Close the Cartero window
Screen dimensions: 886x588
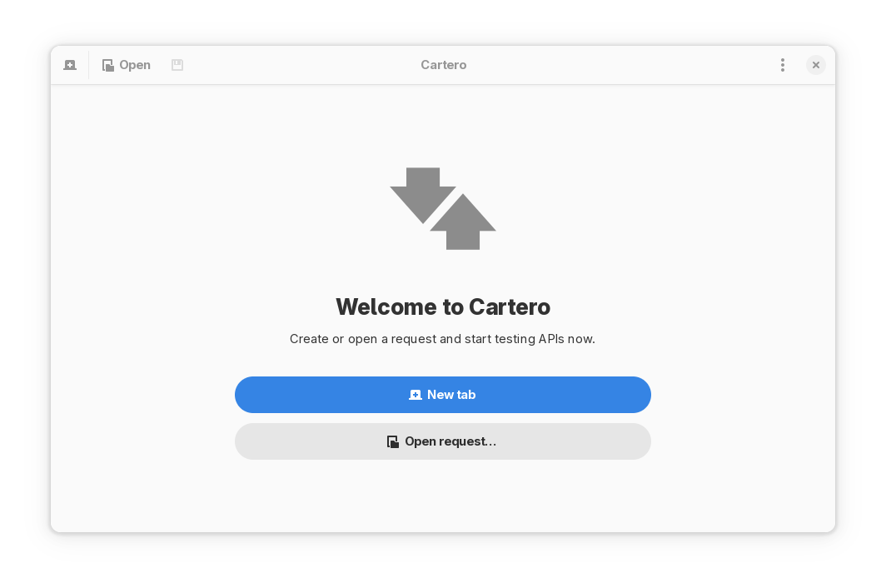[x=816, y=65]
